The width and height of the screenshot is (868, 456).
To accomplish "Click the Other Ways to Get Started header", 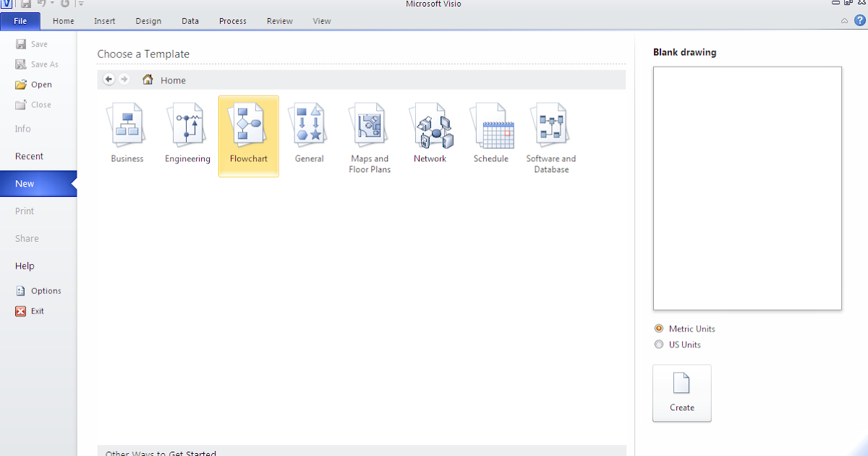I will 362,450.
